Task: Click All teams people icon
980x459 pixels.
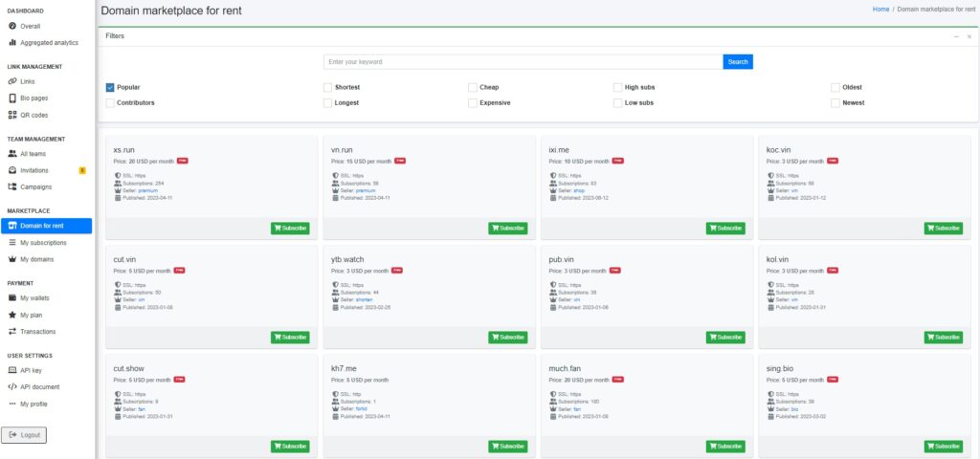Action: tap(11, 154)
